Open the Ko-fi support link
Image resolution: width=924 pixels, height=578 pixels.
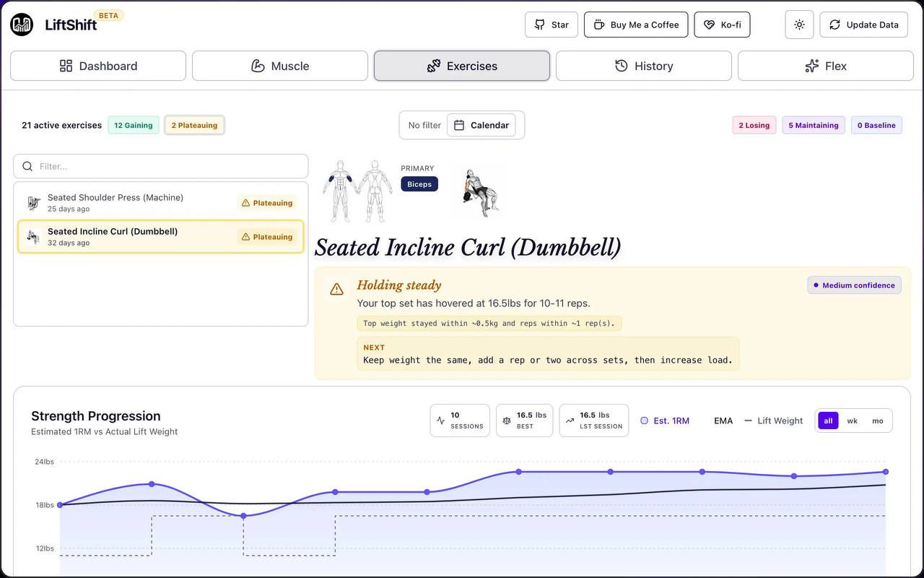[722, 25]
